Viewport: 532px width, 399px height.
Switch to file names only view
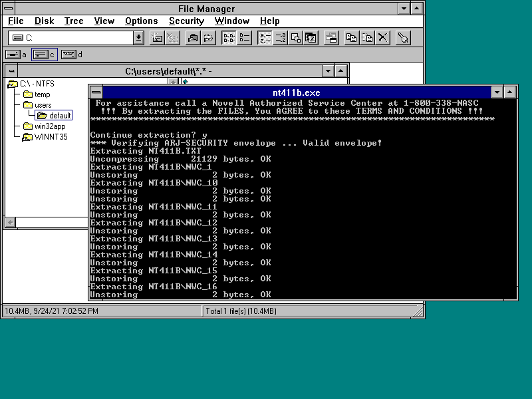(229, 38)
